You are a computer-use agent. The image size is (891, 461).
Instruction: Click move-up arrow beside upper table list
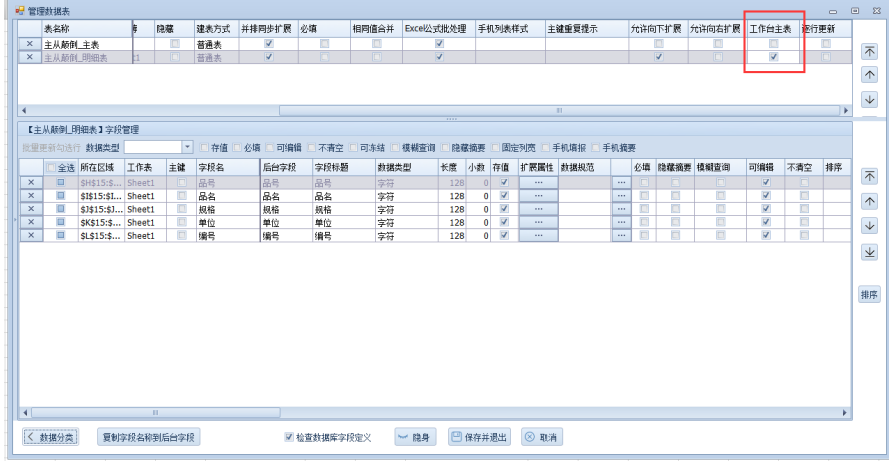(x=869, y=75)
